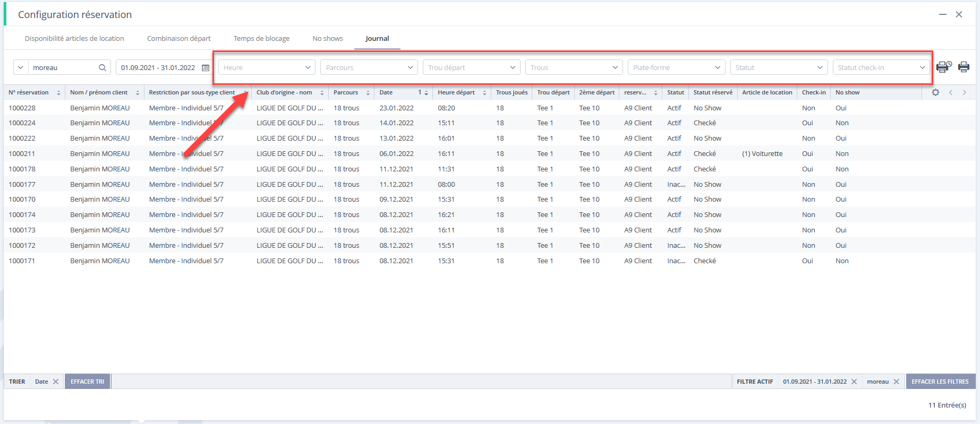
Task: Select reservation row 1000177
Action: (489, 184)
